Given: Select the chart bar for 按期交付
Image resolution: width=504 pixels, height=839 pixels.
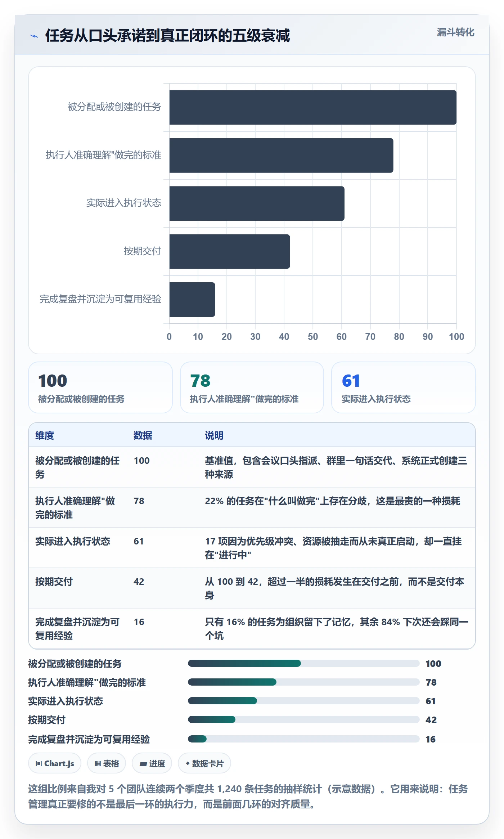Looking at the screenshot, I should 230,252.
